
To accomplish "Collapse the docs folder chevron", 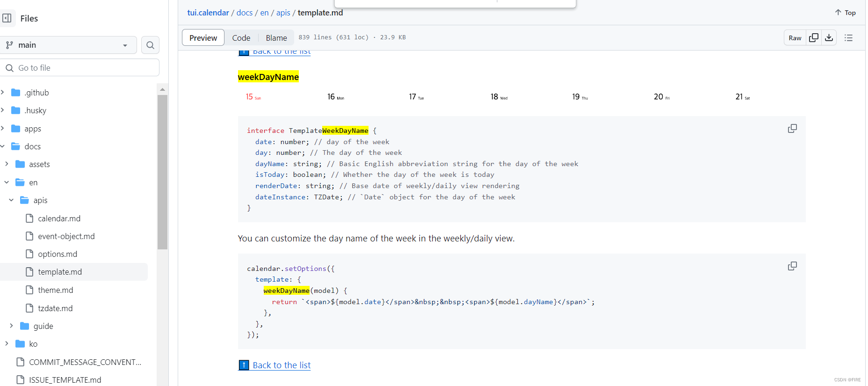I will pos(2,146).
